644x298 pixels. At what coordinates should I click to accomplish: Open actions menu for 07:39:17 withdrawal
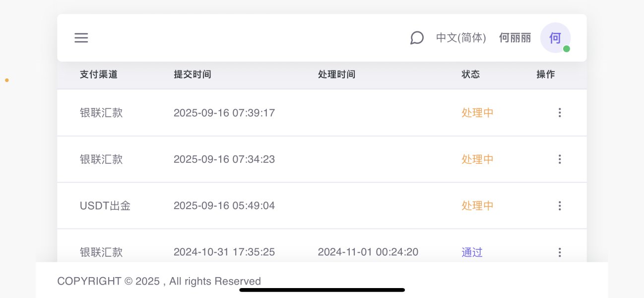click(560, 113)
